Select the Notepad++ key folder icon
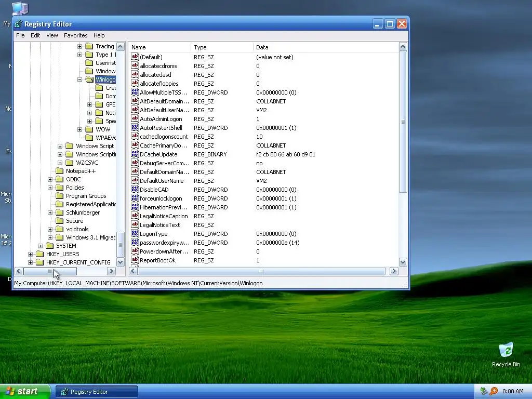Image resolution: width=532 pixels, height=399 pixels. tap(59, 171)
